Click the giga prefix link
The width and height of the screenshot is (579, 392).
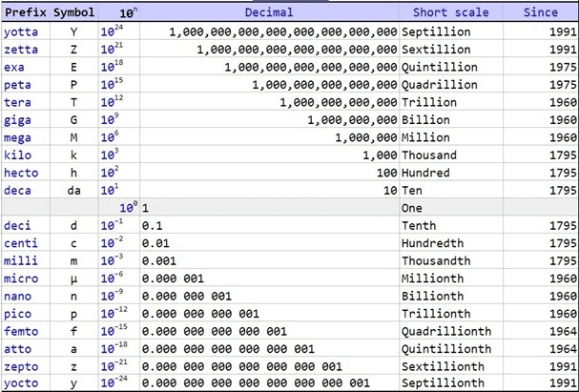point(18,119)
